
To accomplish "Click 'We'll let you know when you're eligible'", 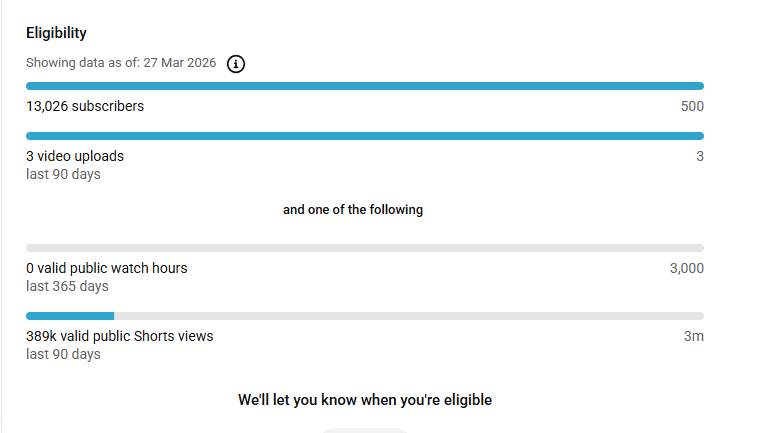I will click(365, 400).
